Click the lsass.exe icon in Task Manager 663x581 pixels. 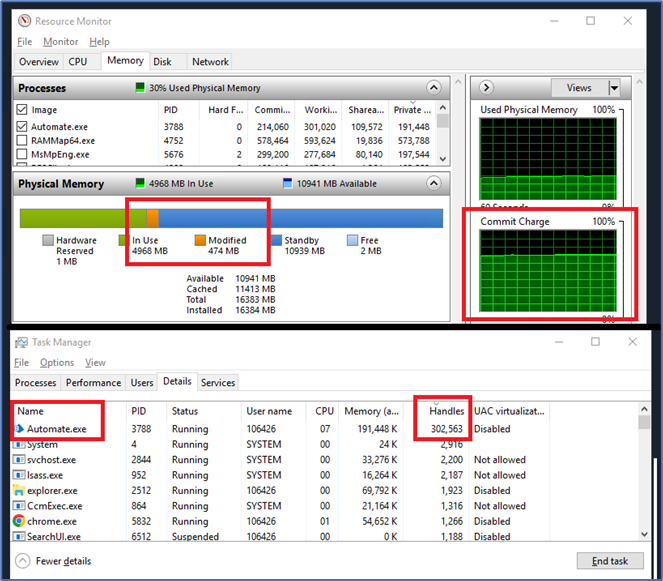(x=19, y=475)
